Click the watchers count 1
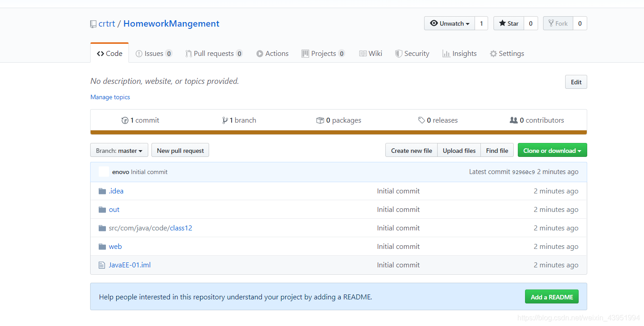This screenshot has width=644, height=326. (x=481, y=23)
